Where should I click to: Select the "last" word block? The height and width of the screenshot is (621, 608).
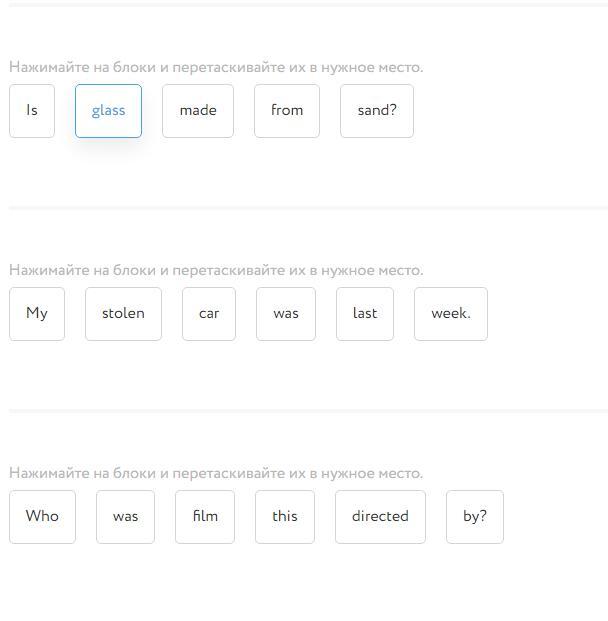coord(365,314)
